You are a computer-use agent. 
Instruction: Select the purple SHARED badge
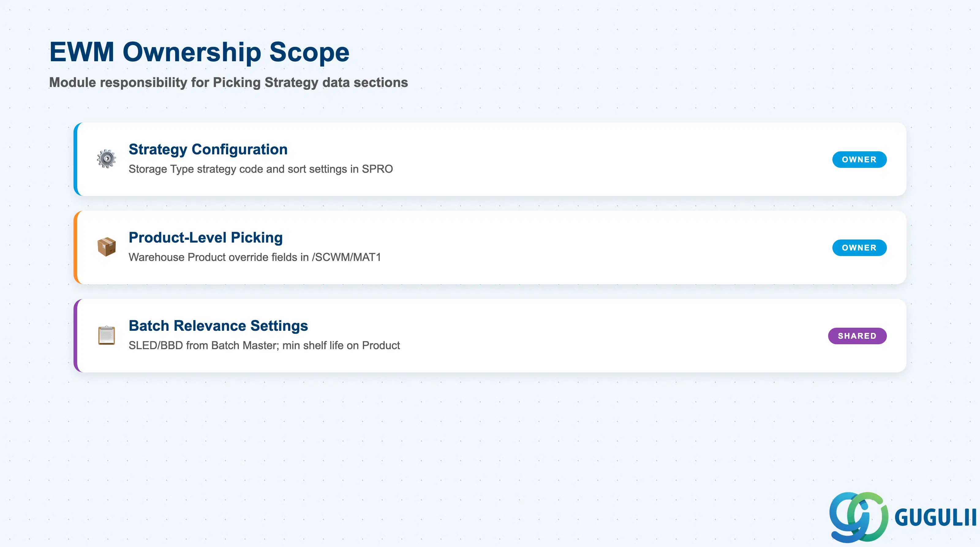coord(857,336)
